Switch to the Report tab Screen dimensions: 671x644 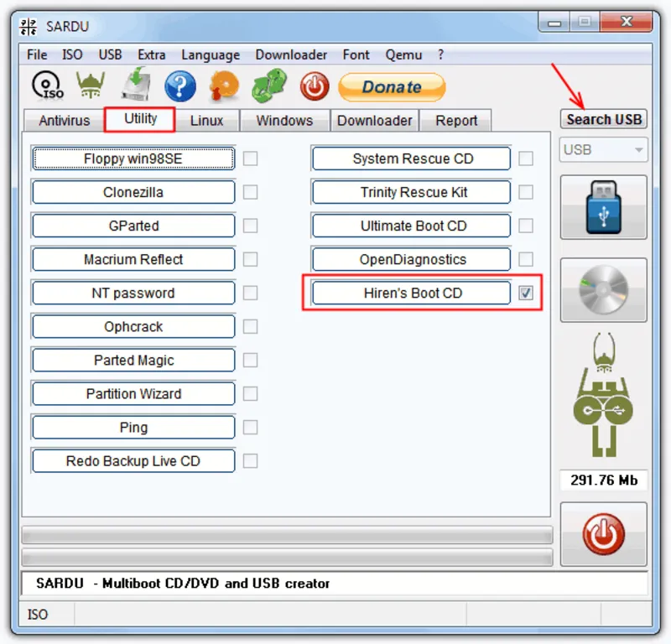click(x=456, y=121)
